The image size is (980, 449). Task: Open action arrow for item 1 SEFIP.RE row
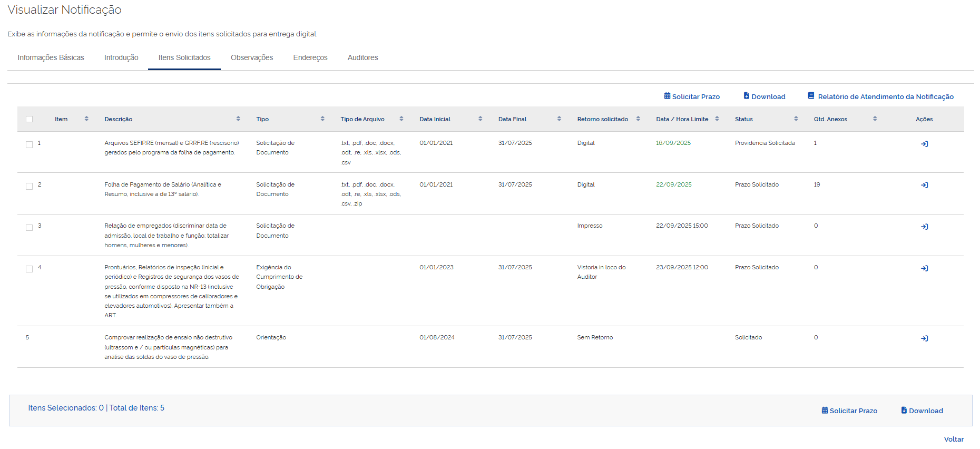pyautogui.click(x=924, y=144)
